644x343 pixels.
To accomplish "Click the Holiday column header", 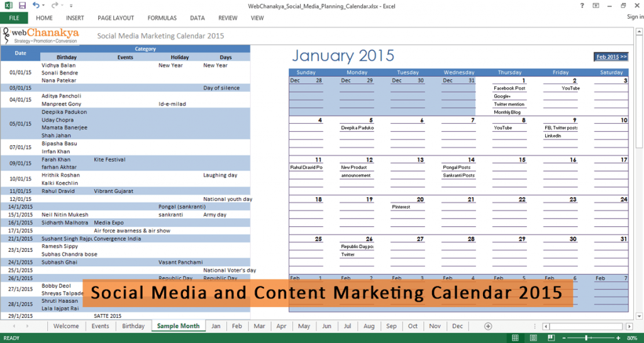I will [180, 57].
